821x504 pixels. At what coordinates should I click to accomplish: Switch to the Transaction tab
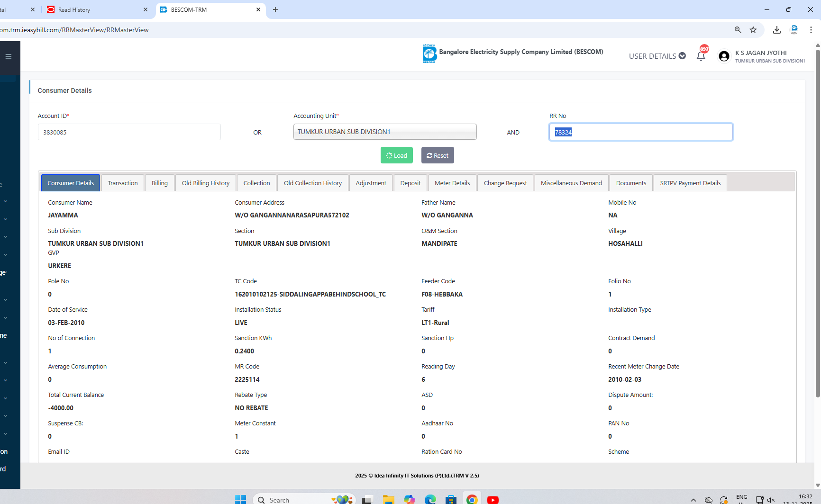click(123, 183)
